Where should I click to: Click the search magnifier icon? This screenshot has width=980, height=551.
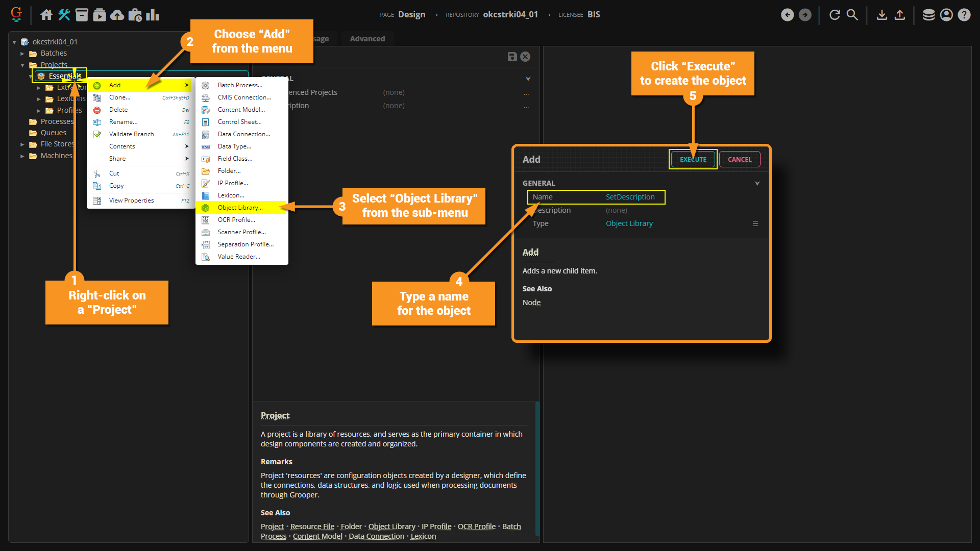[852, 15]
